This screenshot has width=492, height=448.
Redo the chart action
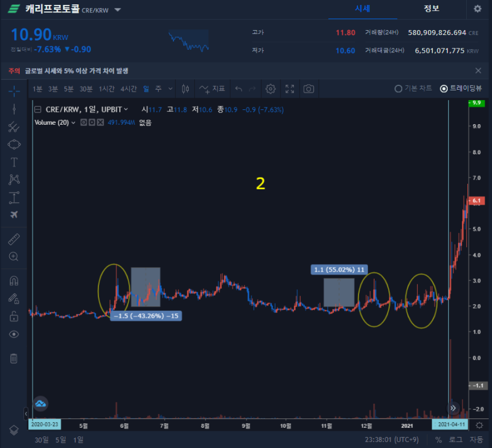point(252,89)
